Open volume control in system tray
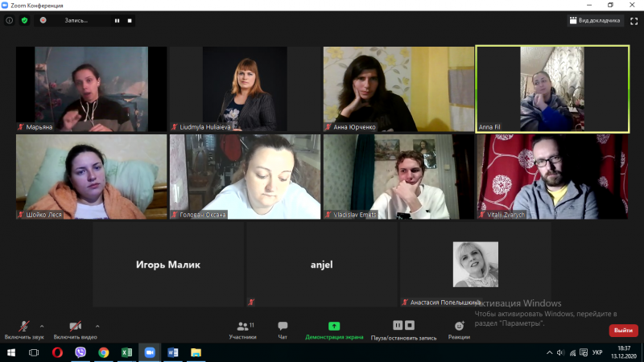 pyautogui.click(x=560, y=352)
